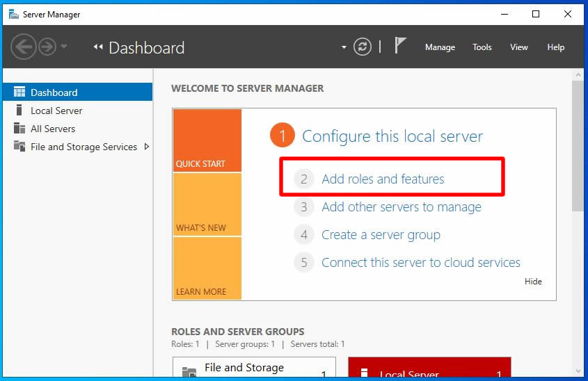The image size is (588, 381).
Task: Click the vertical scrollbar thumb
Action: coord(578,146)
